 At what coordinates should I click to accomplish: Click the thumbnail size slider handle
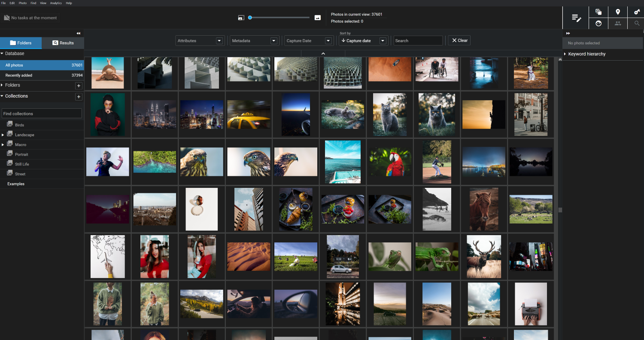[250, 18]
